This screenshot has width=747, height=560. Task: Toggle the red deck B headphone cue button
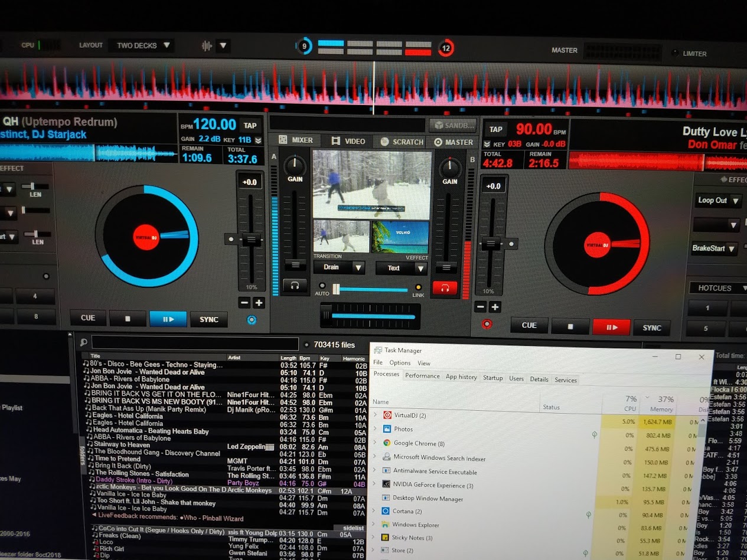[x=445, y=288]
